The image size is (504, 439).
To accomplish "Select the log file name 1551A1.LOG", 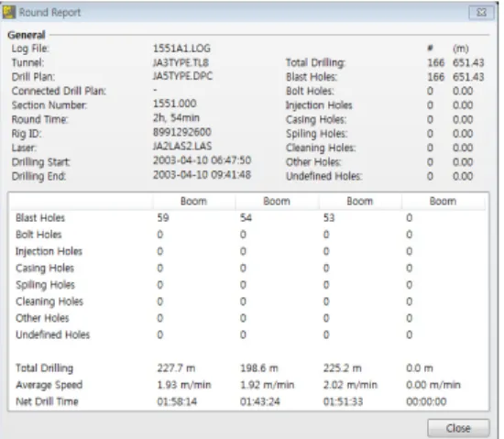I will 181,49.
